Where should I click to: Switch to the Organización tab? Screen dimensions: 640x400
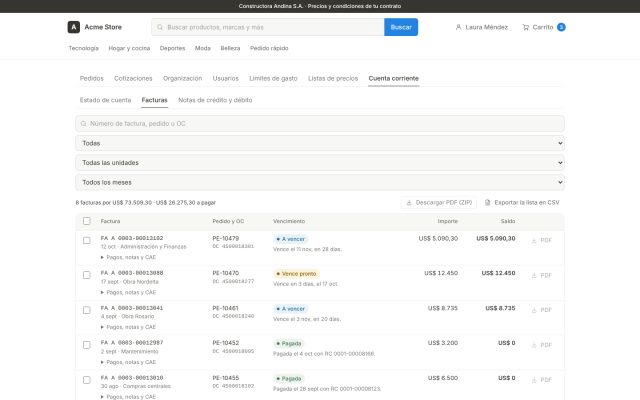tap(182, 78)
